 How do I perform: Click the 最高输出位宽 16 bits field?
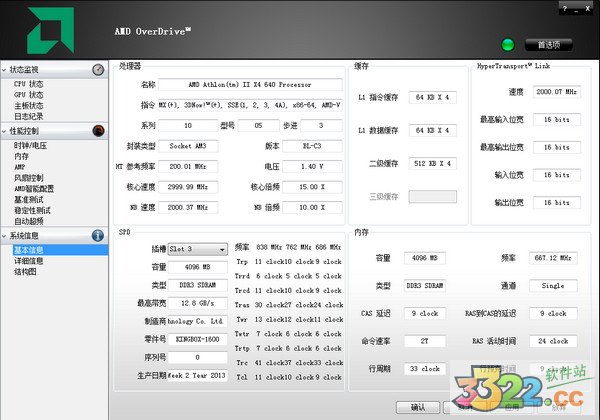pos(557,147)
